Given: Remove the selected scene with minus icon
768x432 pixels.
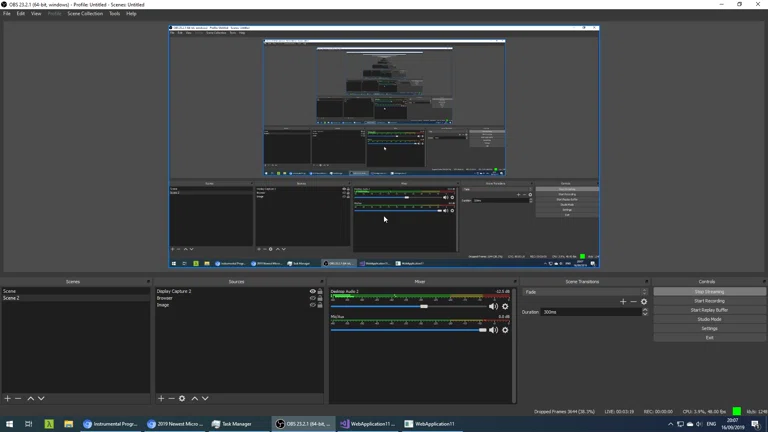Looking at the screenshot, I should coord(18,398).
